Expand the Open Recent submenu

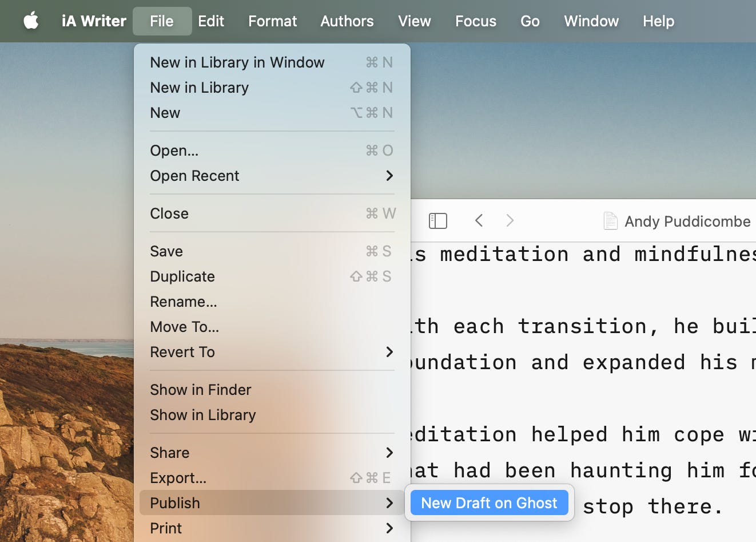[x=272, y=176]
